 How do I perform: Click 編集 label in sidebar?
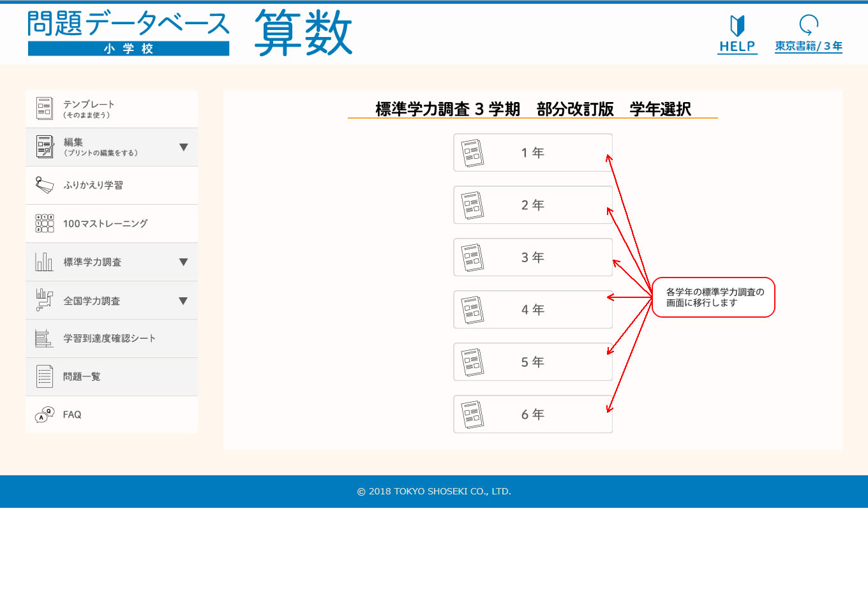tap(73, 142)
